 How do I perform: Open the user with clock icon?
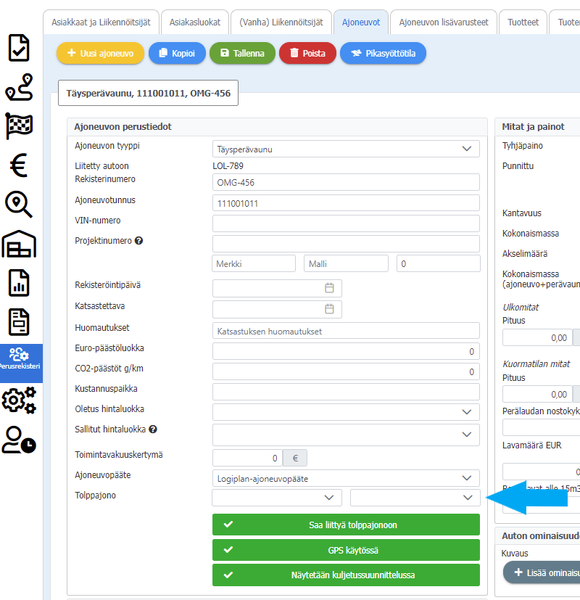(x=19, y=440)
